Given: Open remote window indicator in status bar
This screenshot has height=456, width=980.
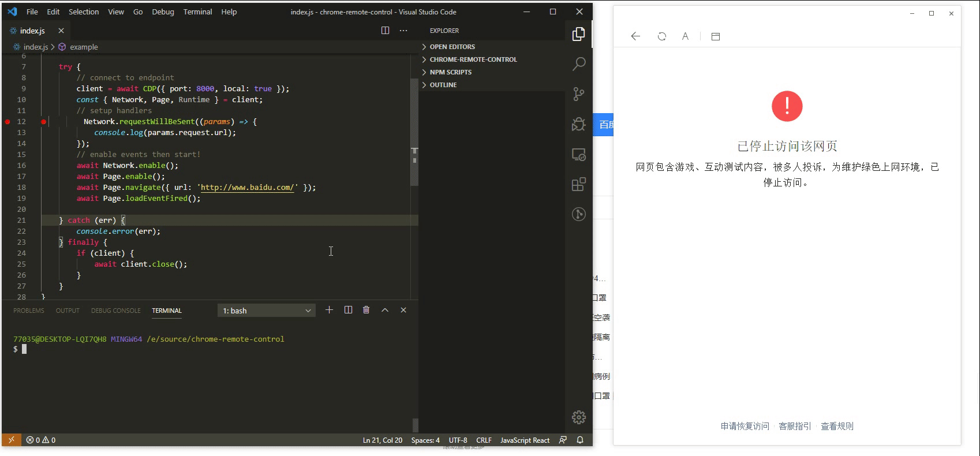Looking at the screenshot, I should (11, 440).
